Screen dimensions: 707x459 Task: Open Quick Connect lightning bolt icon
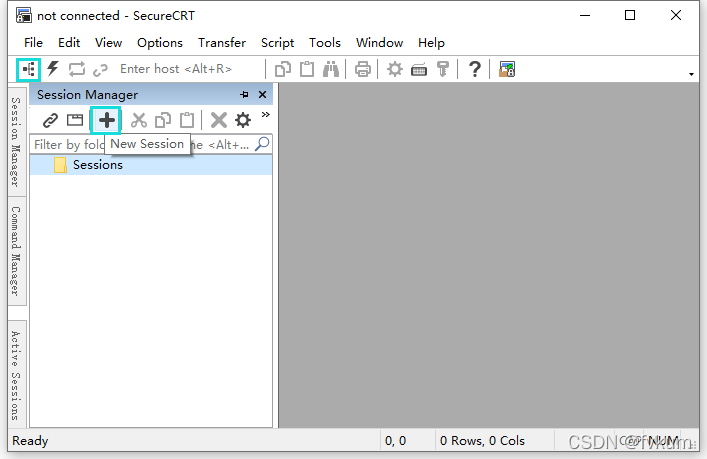point(53,69)
